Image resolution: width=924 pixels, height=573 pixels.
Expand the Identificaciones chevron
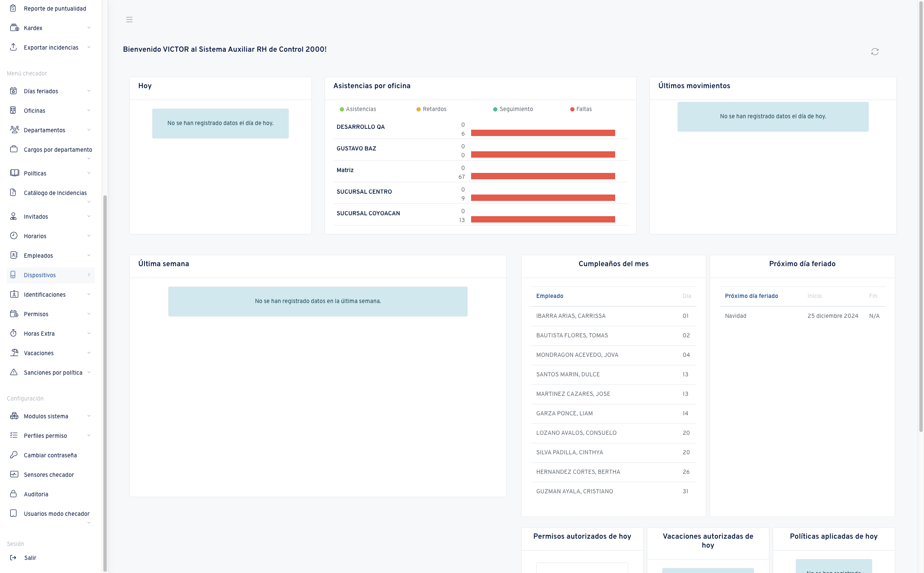(89, 295)
